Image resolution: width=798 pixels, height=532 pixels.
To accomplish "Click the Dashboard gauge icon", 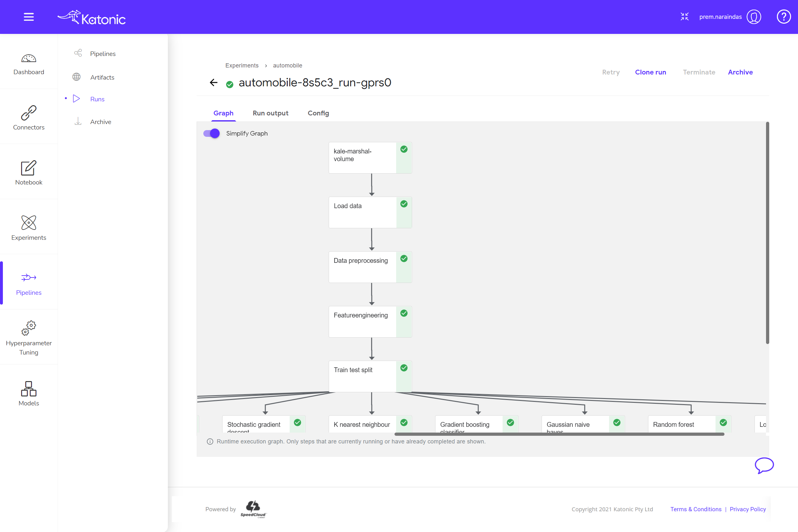I will 29,59.
